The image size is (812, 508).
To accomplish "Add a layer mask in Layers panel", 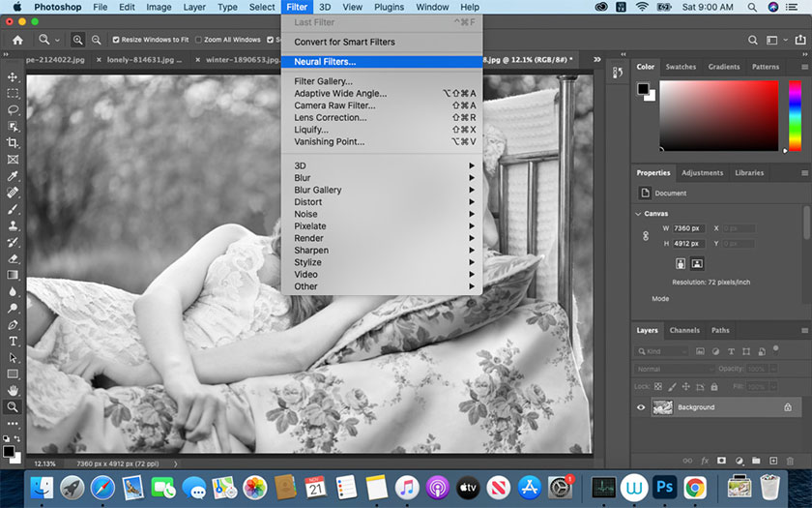I will pos(721,461).
